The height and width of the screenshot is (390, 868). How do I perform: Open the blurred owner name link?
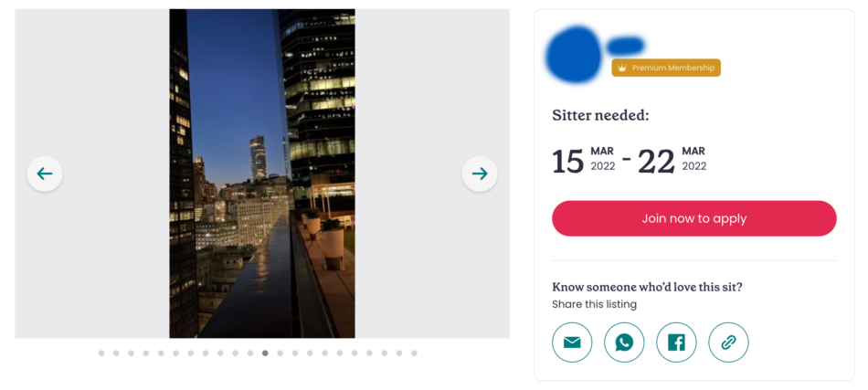click(x=626, y=46)
